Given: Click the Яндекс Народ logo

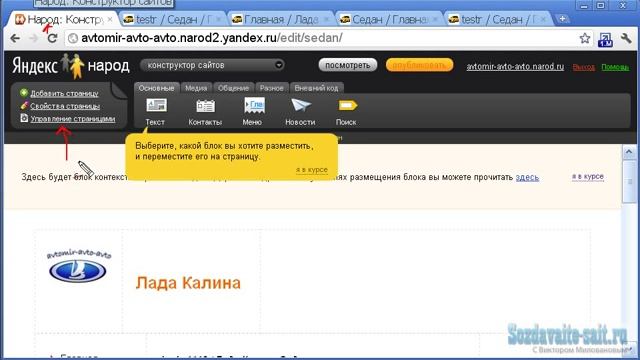Looking at the screenshot, I should click(x=71, y=66).
